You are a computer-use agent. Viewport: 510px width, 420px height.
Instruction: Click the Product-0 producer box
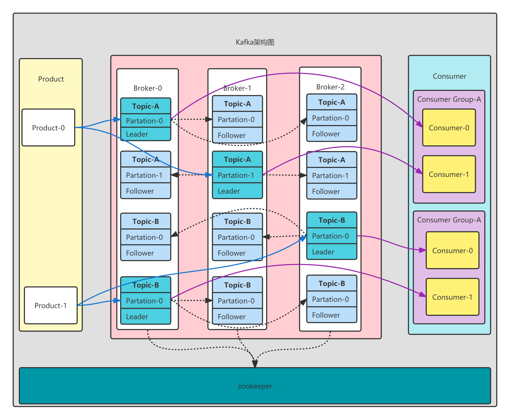(x=48, y=128)
